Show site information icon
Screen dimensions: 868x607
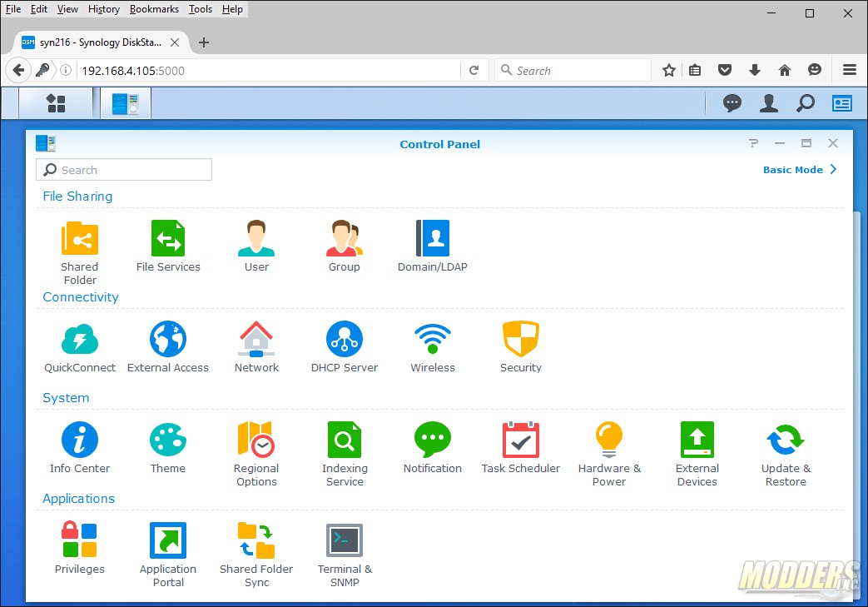(x=66, y=70)
